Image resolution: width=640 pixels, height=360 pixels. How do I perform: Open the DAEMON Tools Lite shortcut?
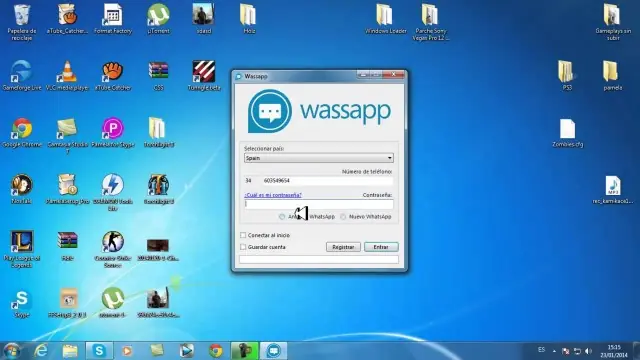click(x=113, y=192)
